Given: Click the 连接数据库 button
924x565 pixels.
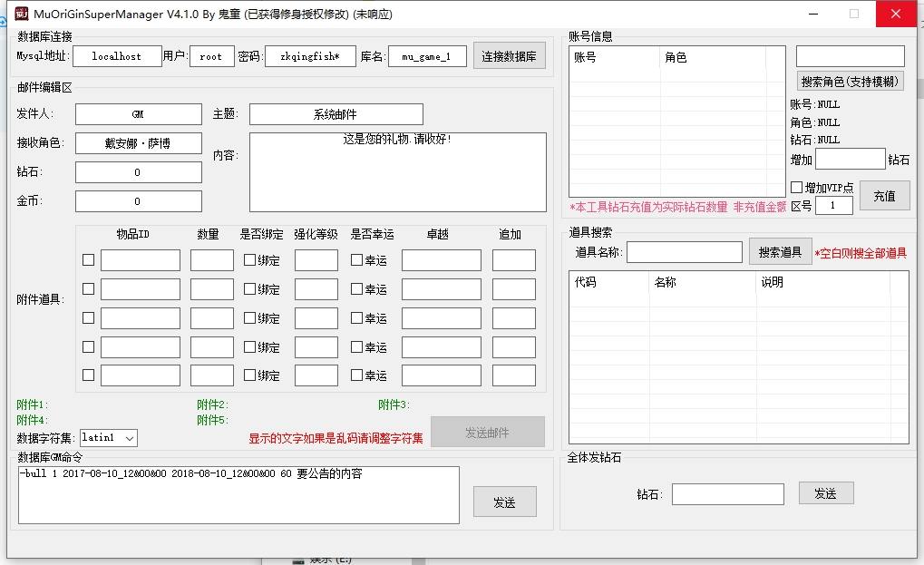Looking at the screenshot, I should tap(509, 56).
